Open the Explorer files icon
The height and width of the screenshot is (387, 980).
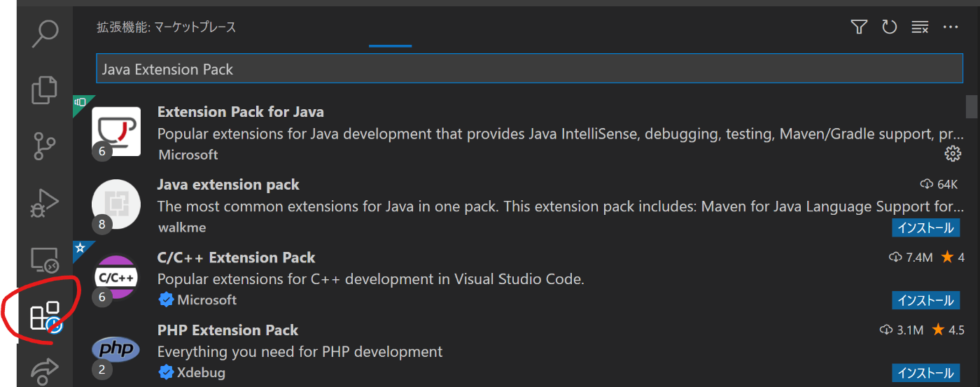pyautogui.click(x=45, y=90)
